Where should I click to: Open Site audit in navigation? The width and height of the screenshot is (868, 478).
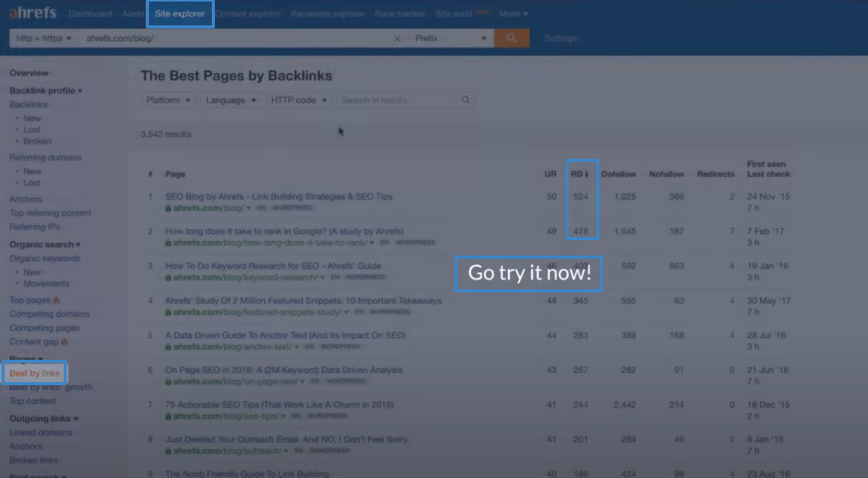[x=454, y=13]
